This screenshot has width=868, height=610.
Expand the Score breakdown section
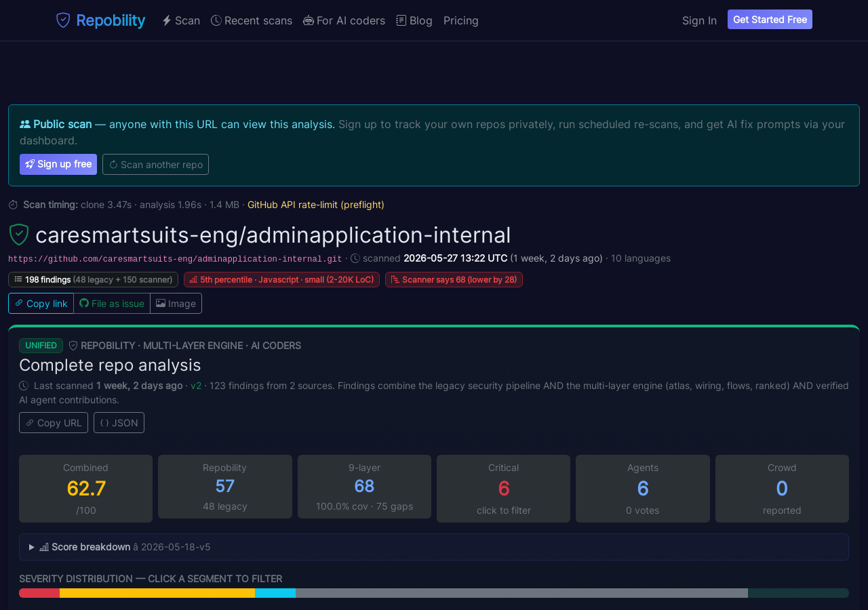click(x=434, y=547)
